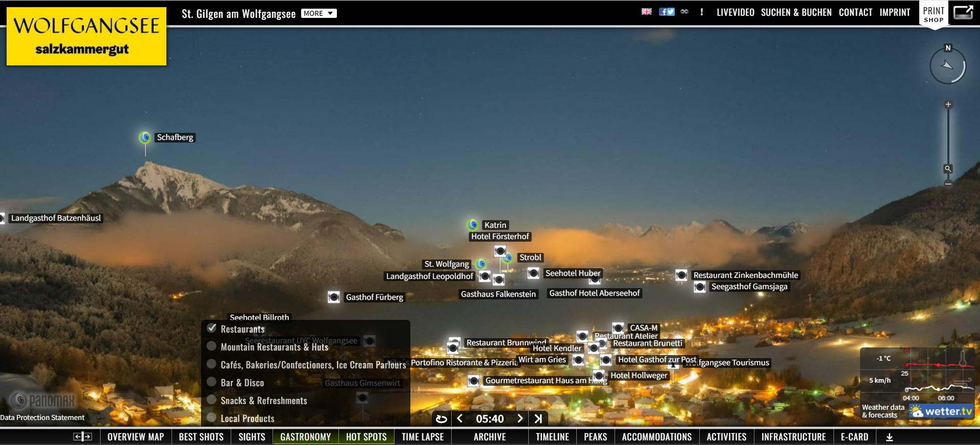
Task: Open the Activities tab
Action: 727,437
